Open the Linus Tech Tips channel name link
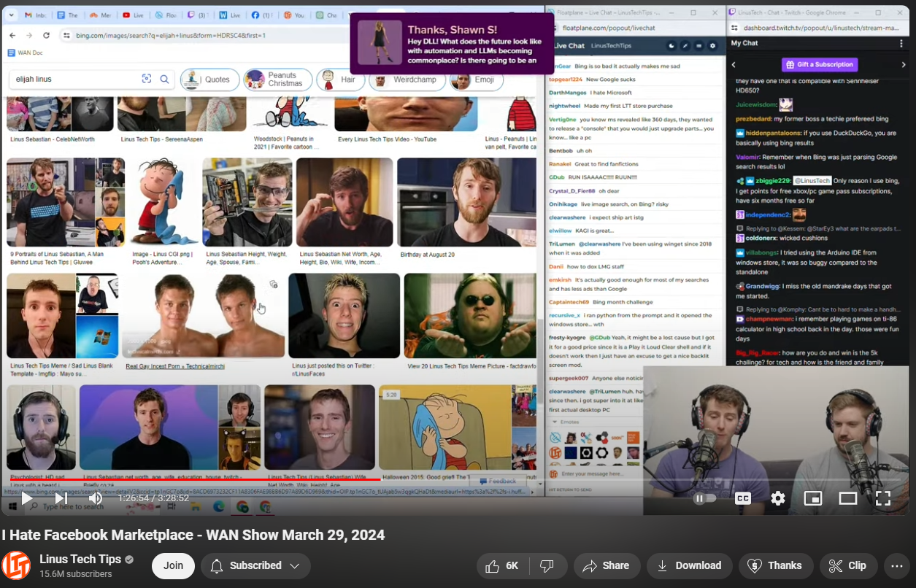 pyautogui.click(x=80, y=559)
